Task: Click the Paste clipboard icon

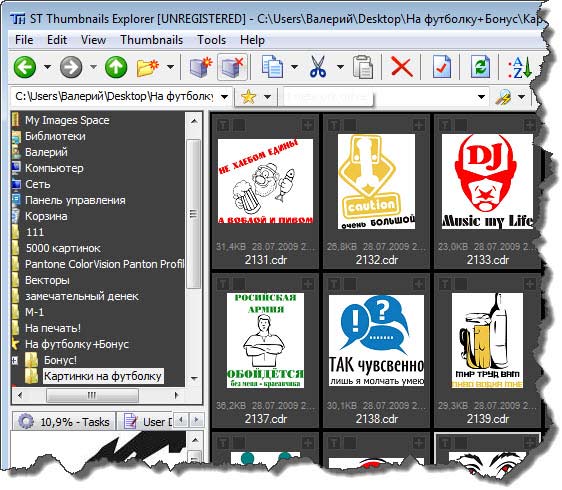Action: pyautogui.click(x=363, y=67)
